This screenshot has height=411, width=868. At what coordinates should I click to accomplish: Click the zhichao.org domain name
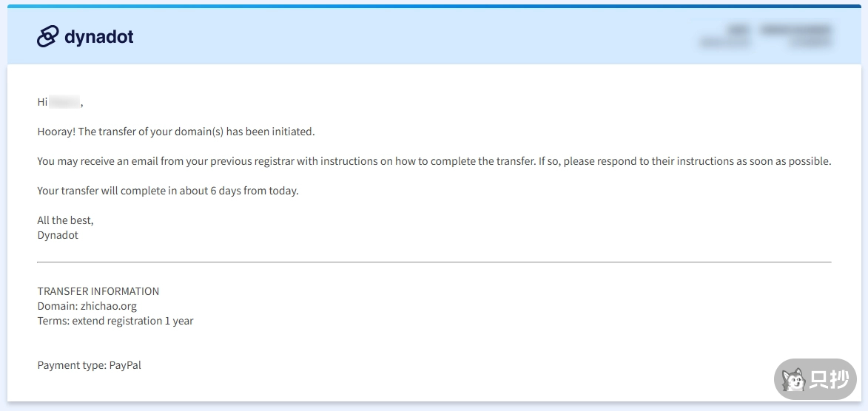tap(108, 306)
